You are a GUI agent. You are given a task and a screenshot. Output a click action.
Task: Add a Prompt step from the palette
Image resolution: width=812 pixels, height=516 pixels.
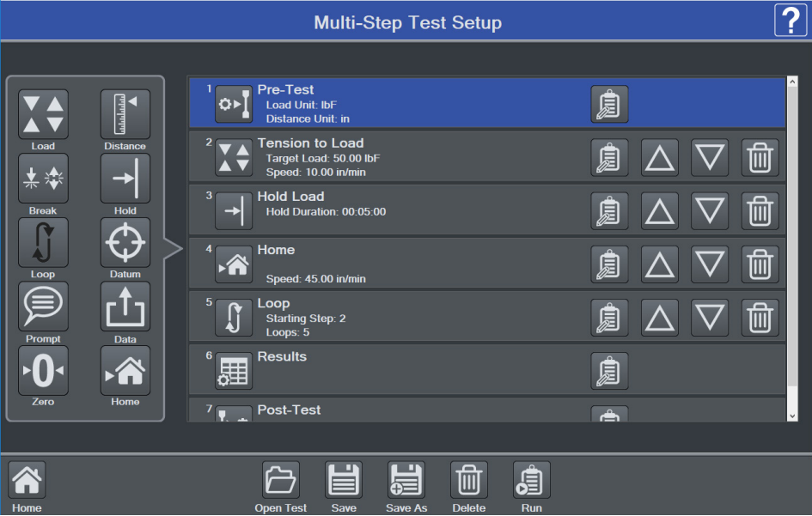[x=43, y=307]
